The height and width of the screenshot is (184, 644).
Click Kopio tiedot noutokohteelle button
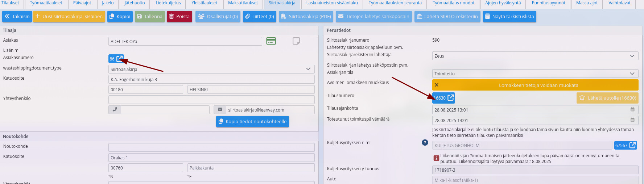[252, 122]
